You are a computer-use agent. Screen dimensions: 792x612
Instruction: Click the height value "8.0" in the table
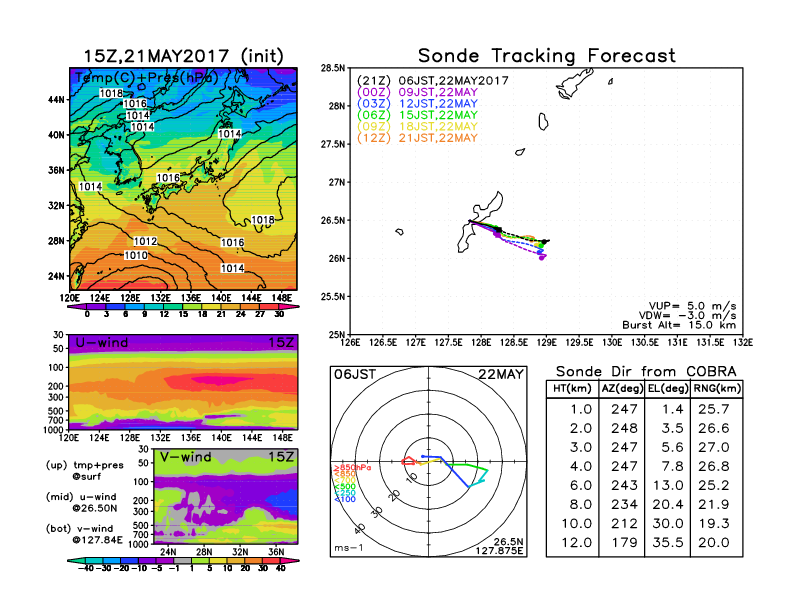(x=581, y=504)
